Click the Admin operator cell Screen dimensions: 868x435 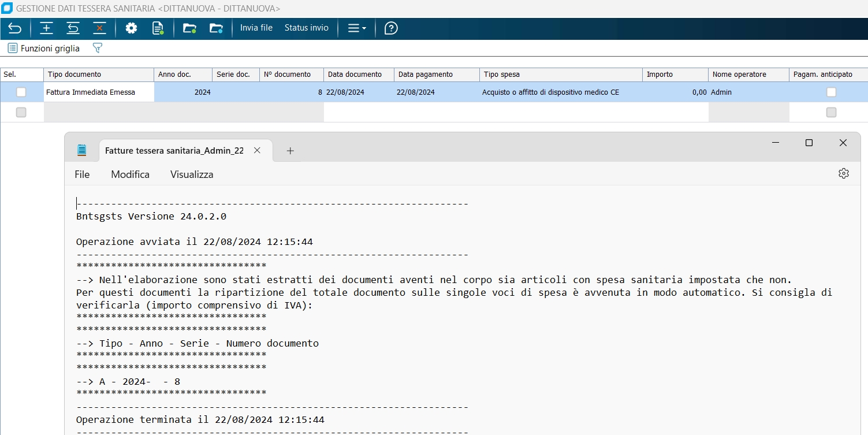pos(748,92)
